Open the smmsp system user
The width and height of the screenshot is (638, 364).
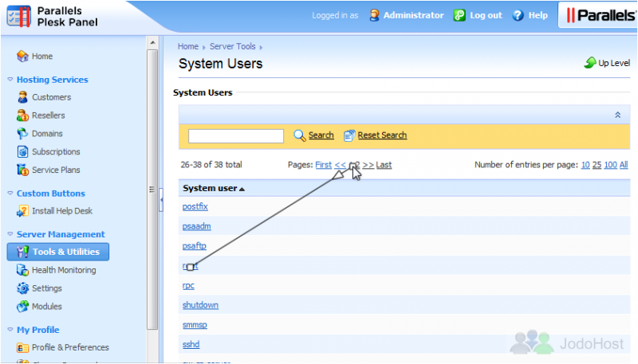tap(195, 325)
